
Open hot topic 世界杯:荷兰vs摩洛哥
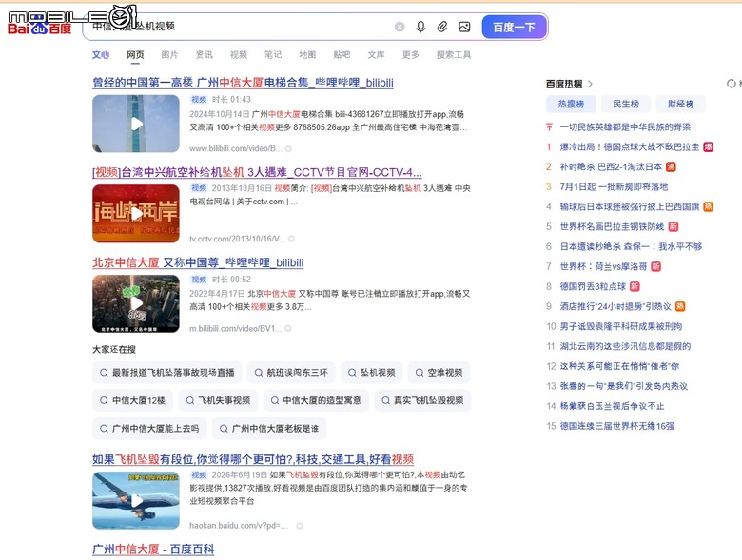click(603, 266)
